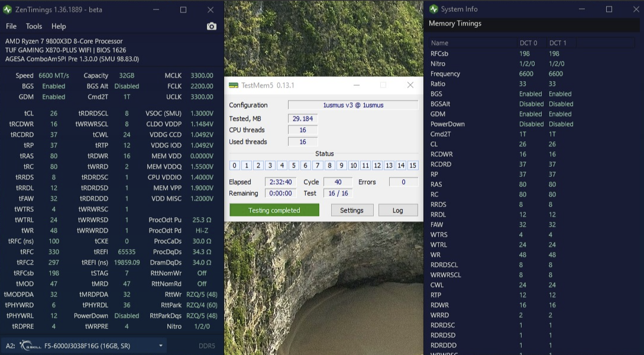The width and height of the screenshot is (644, 355).
Task: Click the Speed value 6600 MT/s
Action: coord(54,76)
